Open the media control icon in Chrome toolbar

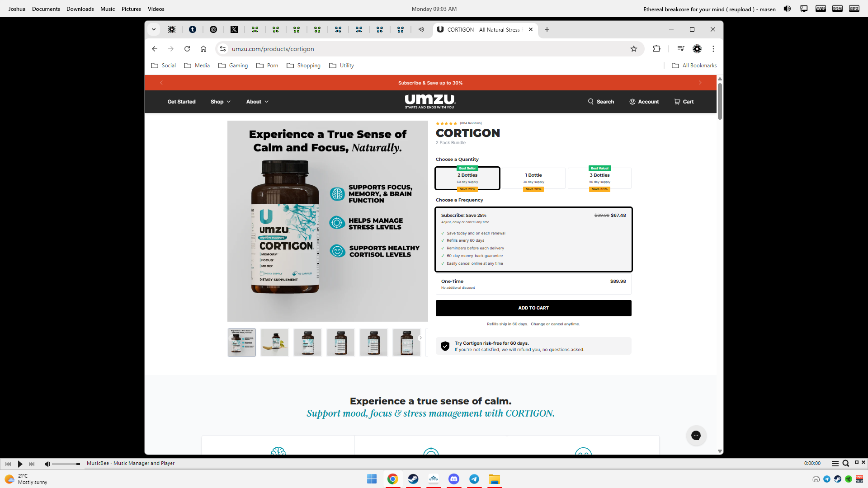681,49
